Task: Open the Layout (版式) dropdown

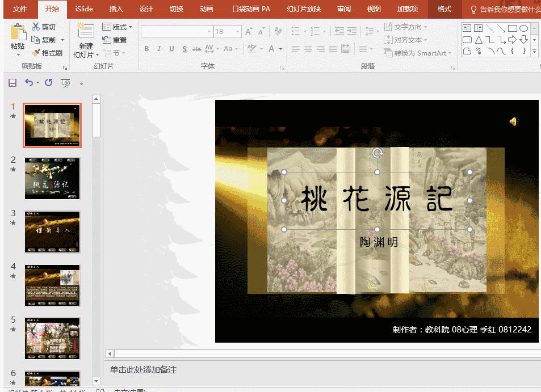Action: pos(118,27)
